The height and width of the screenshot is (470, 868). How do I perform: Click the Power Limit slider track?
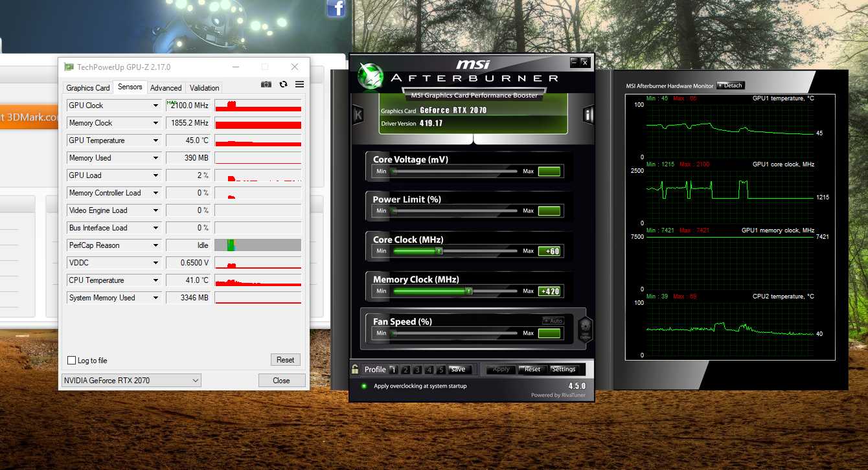pos(454,210)
